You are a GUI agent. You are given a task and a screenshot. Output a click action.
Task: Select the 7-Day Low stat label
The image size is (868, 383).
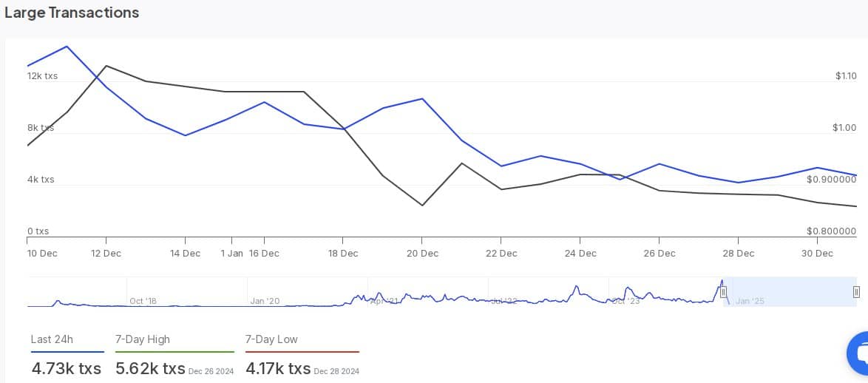(x=271, y=339)
